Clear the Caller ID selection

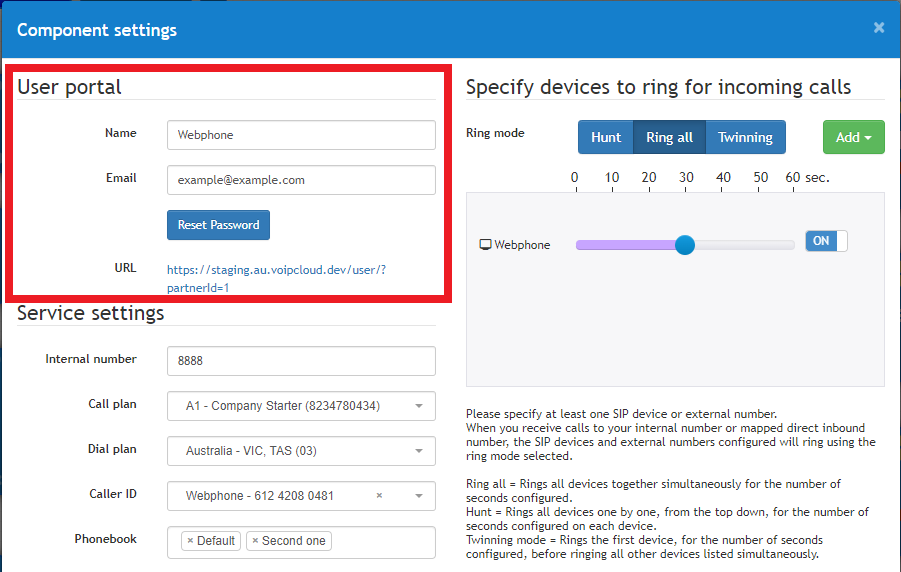(x=379, y=496)
